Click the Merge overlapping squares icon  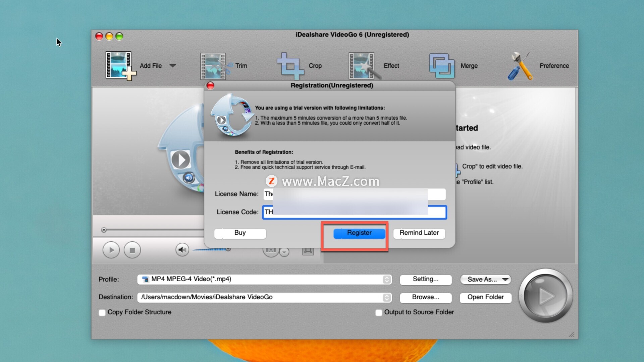[x=442, y=66]
